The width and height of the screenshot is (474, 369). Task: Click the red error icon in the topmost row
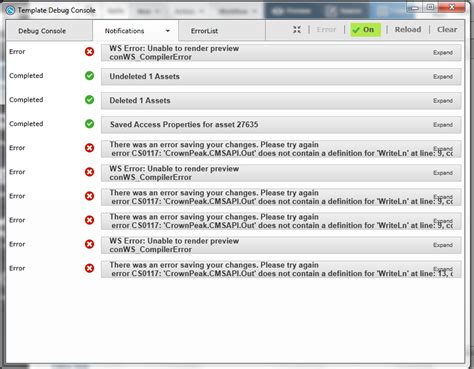(89, 52)
